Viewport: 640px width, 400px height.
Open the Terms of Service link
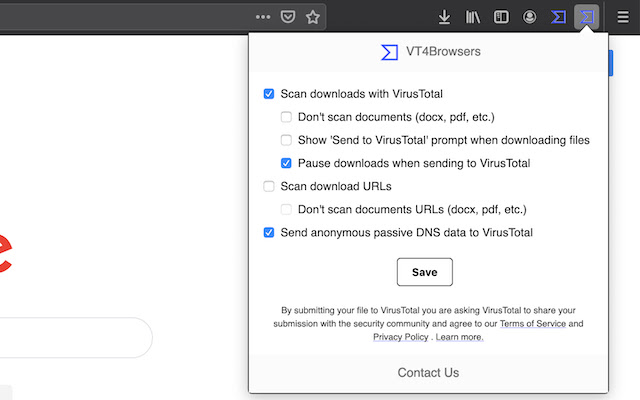(x=532, y=324)
